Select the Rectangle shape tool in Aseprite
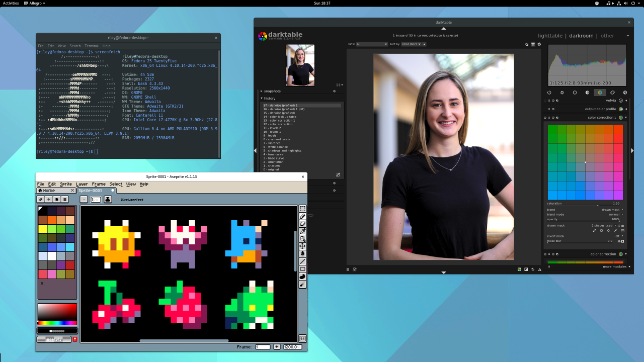Image resolution: width=644 pixels, height=362 pixels. point(302,269)
